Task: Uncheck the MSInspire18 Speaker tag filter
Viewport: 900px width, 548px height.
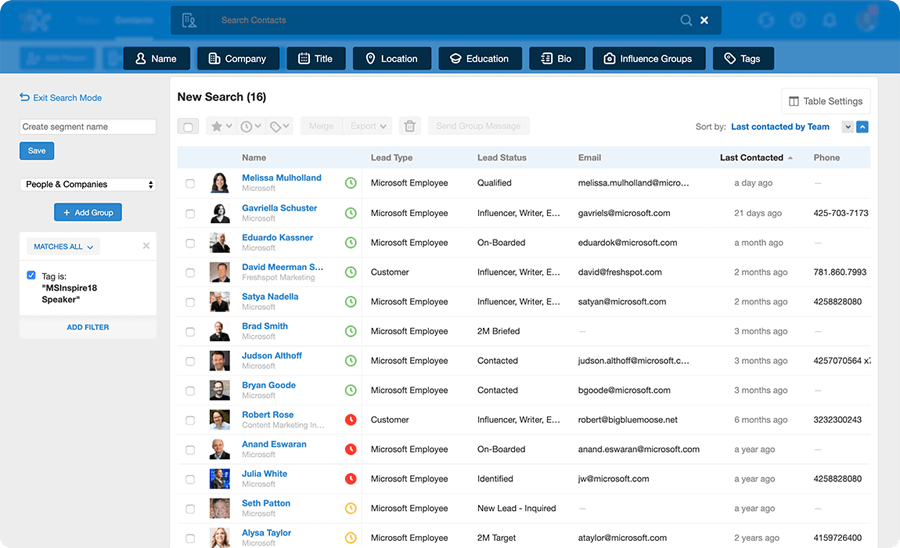Action: coord(31,275)
